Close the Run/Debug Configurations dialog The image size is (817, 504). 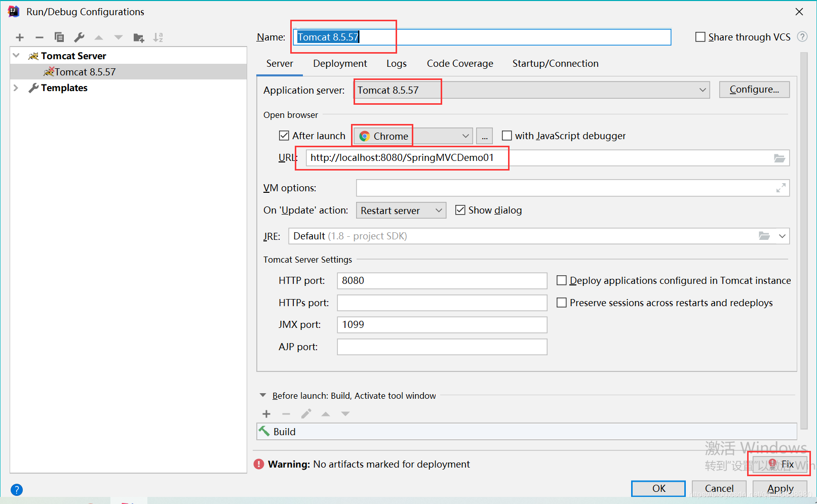click(799, 12)
